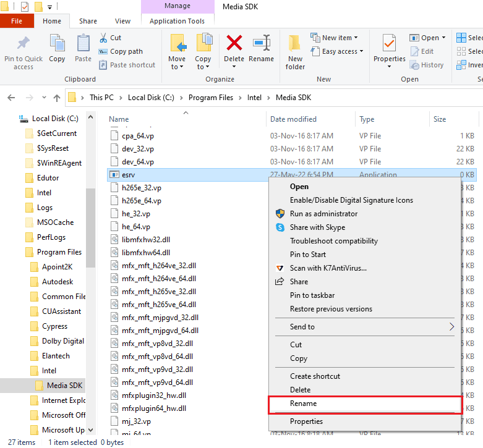Click the navigation pane scroll down arrow
The image size is (483, 448).
(90, 429)
